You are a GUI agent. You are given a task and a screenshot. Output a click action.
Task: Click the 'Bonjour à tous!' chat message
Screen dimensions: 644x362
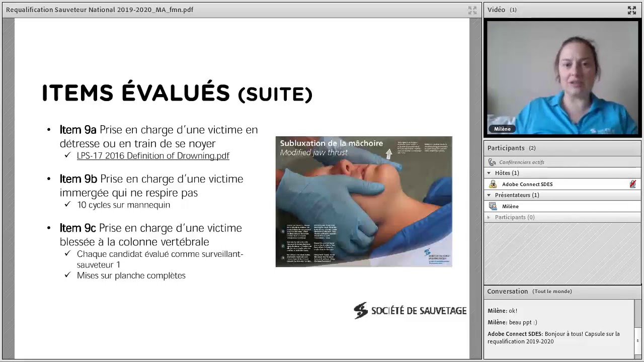coord(553,337)
